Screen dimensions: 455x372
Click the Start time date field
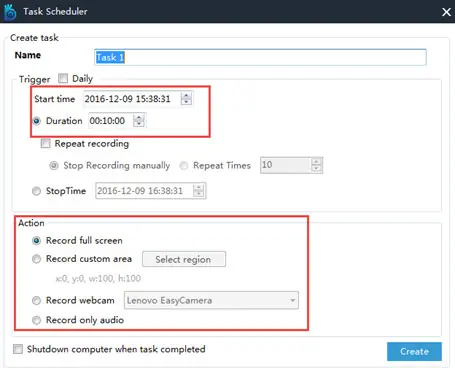point(132,99)
